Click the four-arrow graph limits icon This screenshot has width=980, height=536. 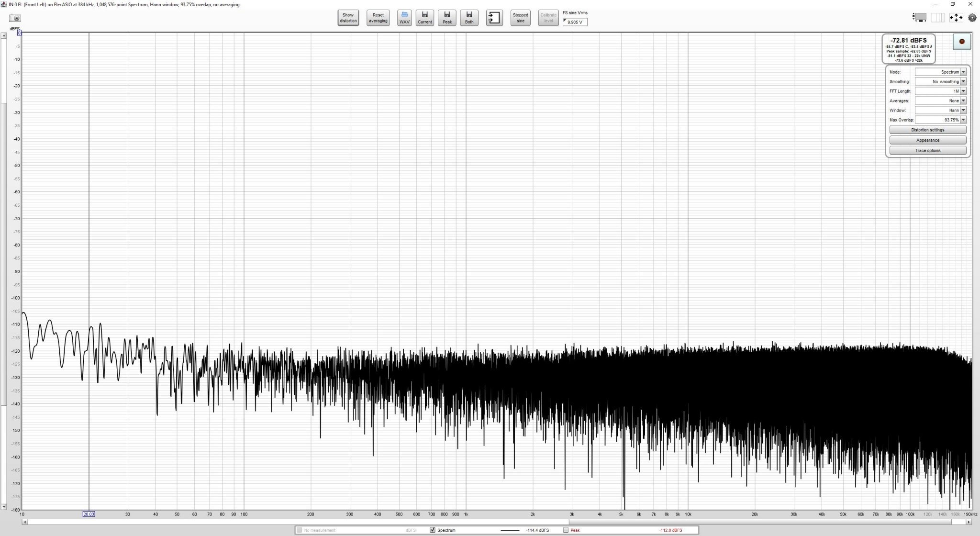(x=956, y=18)
